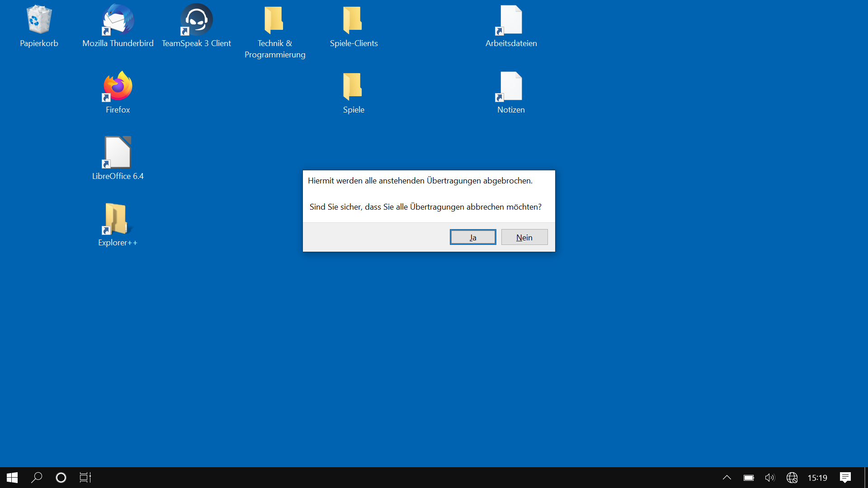This screenshot has width=868, height=488.
Task: Open the Spiele folder
Action: pyautogui.click(x=354, y=86)
